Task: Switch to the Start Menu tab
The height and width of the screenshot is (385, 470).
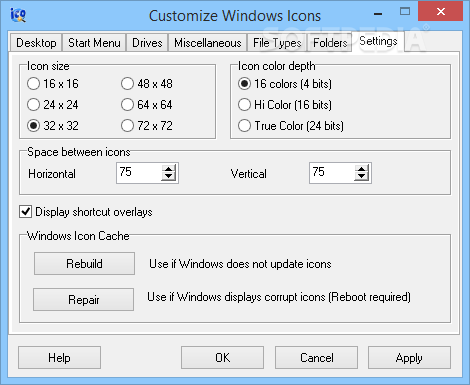Action: click(94, 43)
